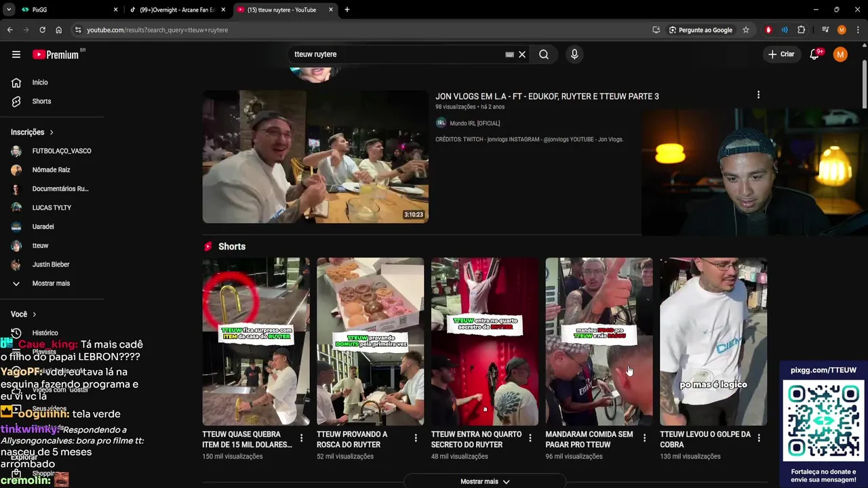
Task: Open LUCAS TYLTY subscription
Action: (x=52, y=208)
